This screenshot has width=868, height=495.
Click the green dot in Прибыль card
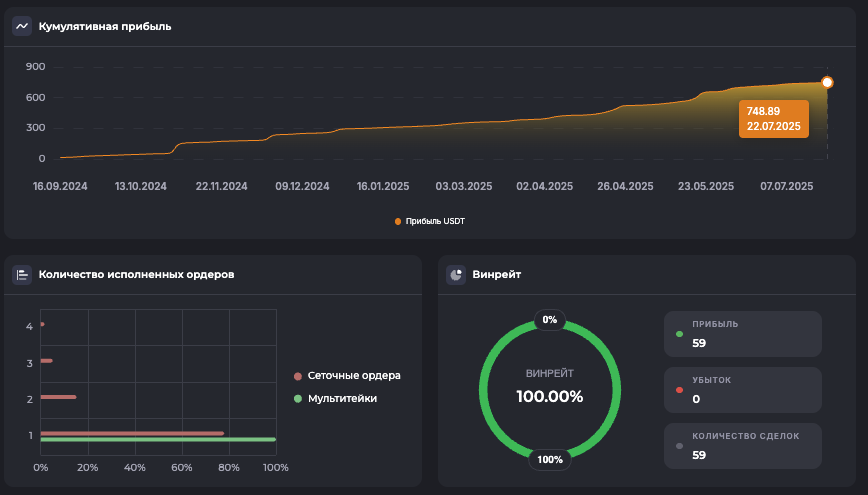coord(680,334)
